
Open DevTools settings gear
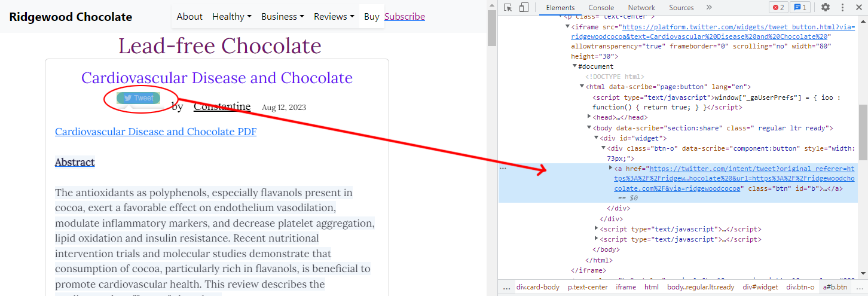[826, 8]
